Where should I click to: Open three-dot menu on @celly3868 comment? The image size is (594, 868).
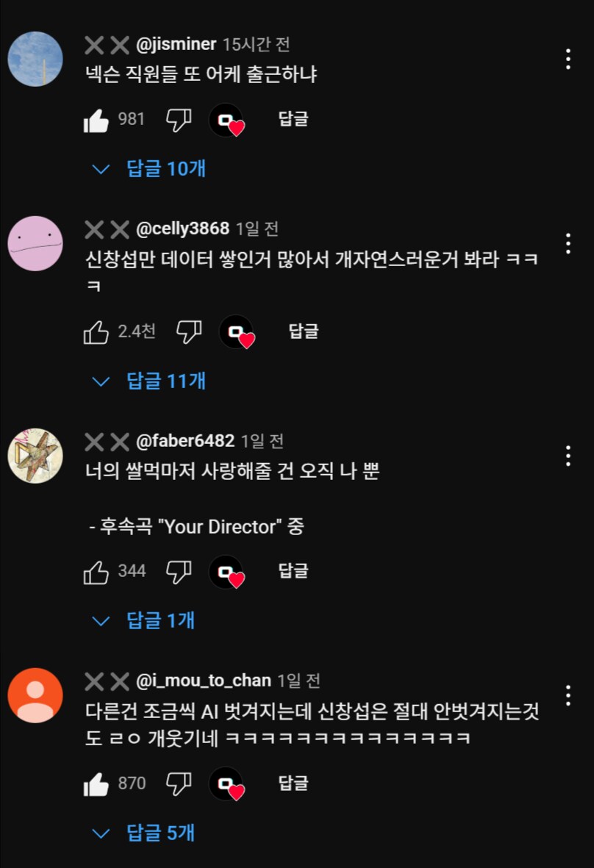pos(568,243)
